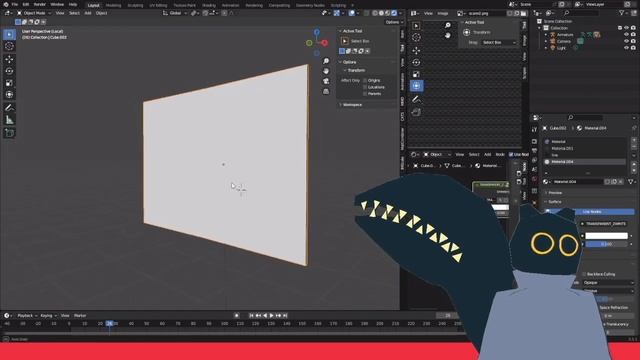This screenshot has height=360, width=640.
Task: Click the image editor zoom magnifier icon
Action: coord(448,25)
